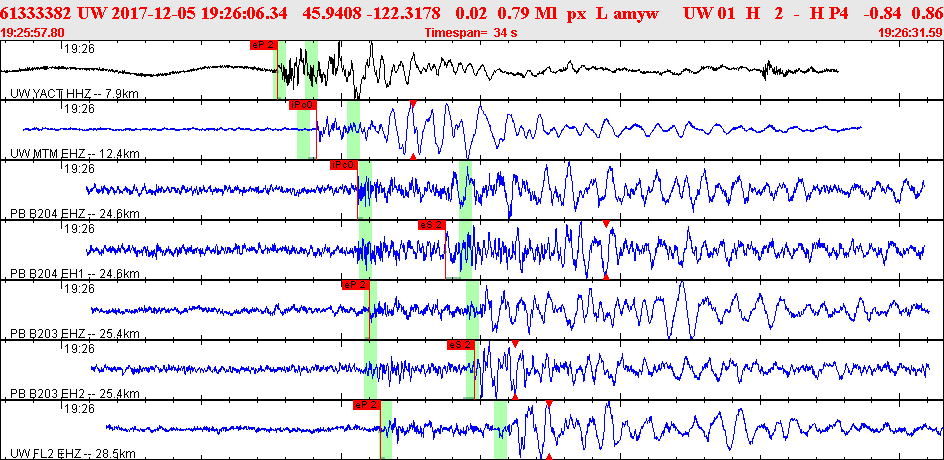Select the eS 2 pick flag on B203 EH2
The image size is (944, 460).
coord(461,345)
